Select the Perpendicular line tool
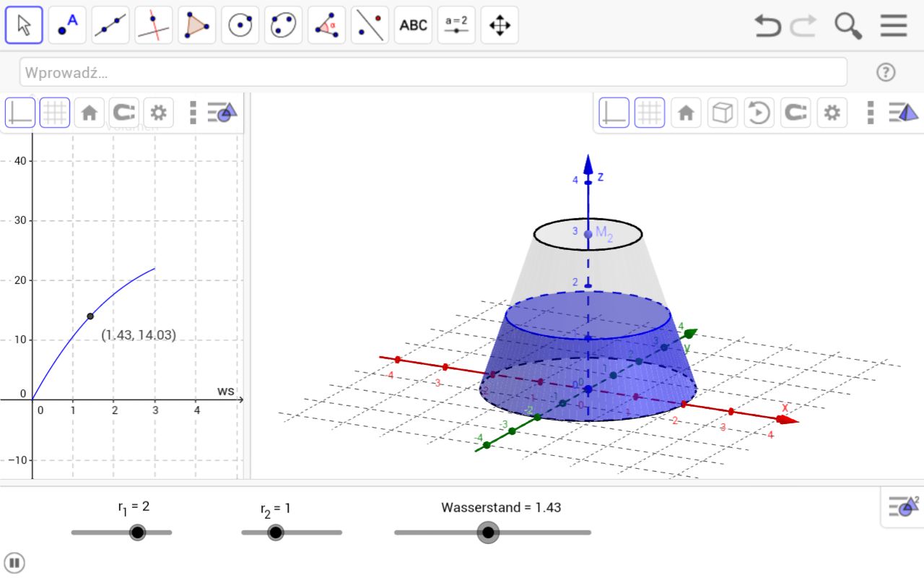The image size is (924, 578). [154, 25]
